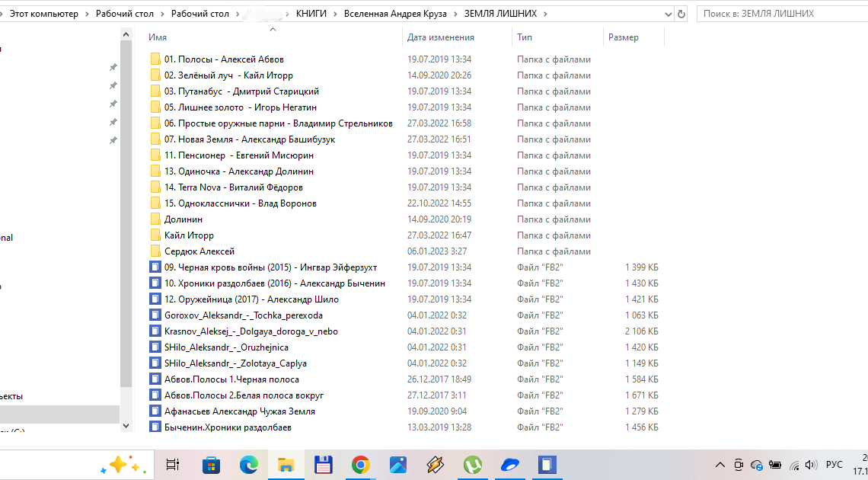Viewport: 868px width, 480px height.
Task: Expand the chevron after ЗЕМЛЯ ЛИШНИХ breadcrumb
Action: tap(547, 14)
